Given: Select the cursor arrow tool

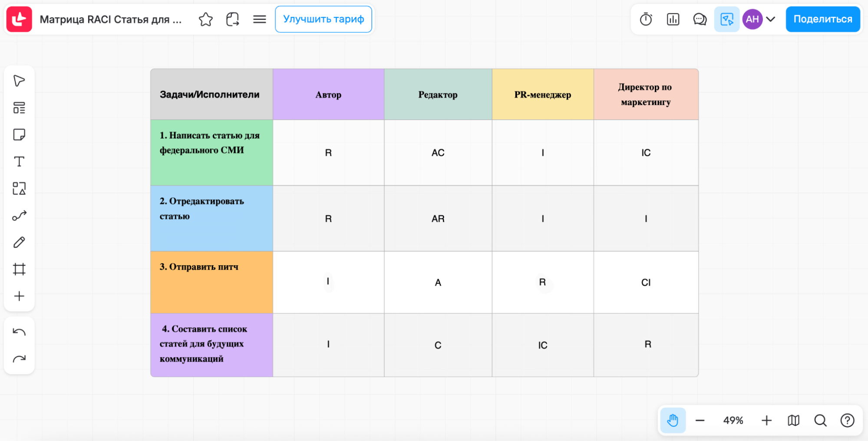Looking at the screenshot, I should 19,81.
